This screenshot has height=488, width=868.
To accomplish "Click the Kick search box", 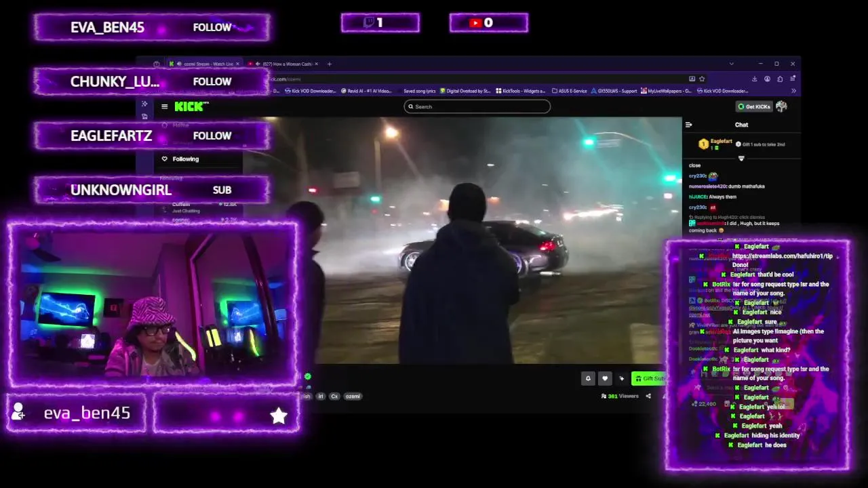I will coord(477,106).
